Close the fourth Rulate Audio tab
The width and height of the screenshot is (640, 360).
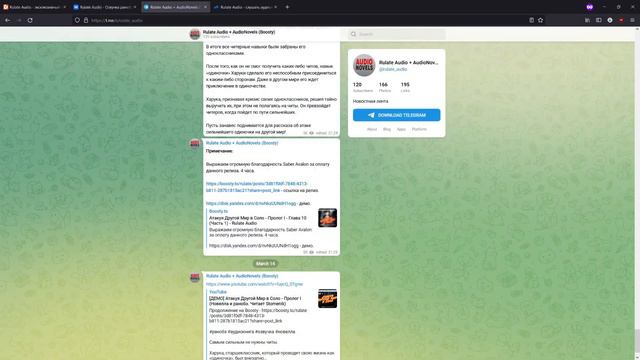[276, 7]
